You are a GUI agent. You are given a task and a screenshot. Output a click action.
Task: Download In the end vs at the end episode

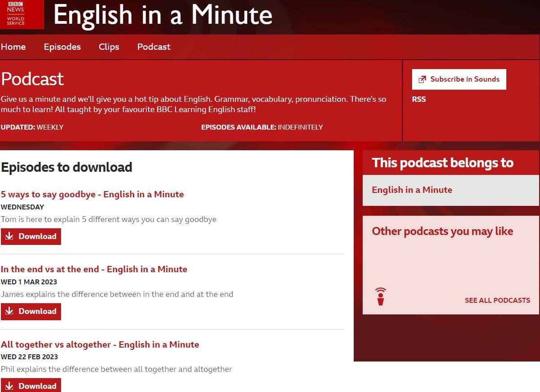tap(31, 311)
